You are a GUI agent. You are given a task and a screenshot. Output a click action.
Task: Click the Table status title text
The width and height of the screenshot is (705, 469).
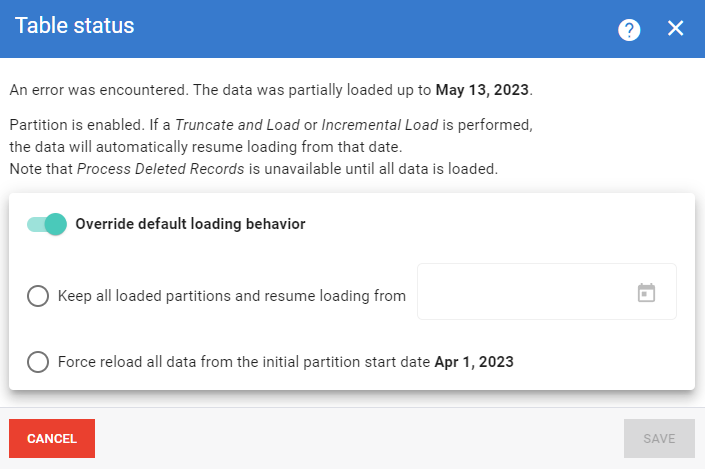pyautogui.click(x=74, y=26)
